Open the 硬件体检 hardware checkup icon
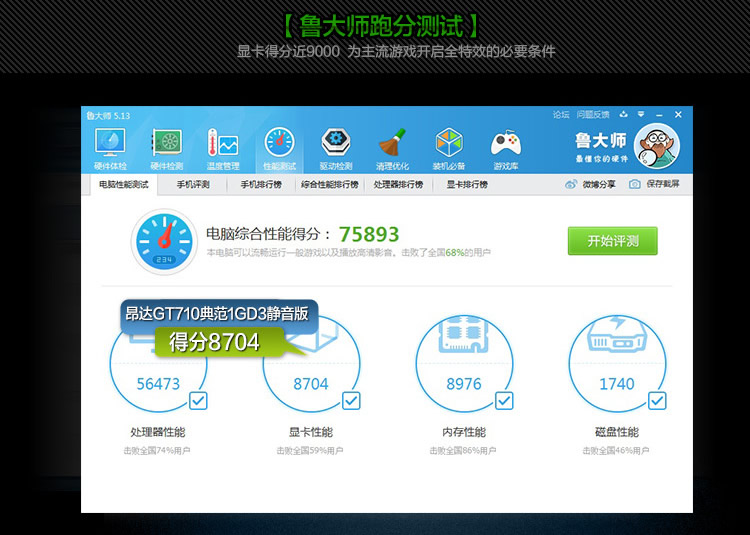This screenshot has height=535, width=750. (110, 142)
